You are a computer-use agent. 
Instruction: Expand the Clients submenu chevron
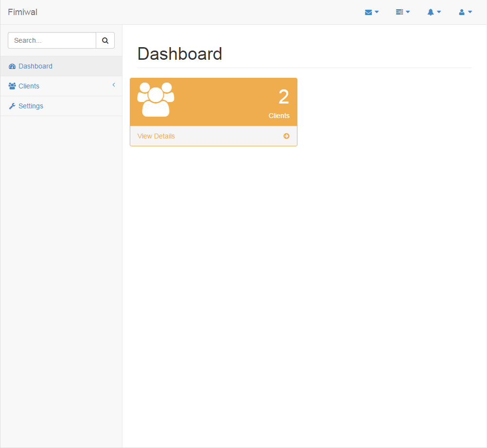tap(114, 85)
